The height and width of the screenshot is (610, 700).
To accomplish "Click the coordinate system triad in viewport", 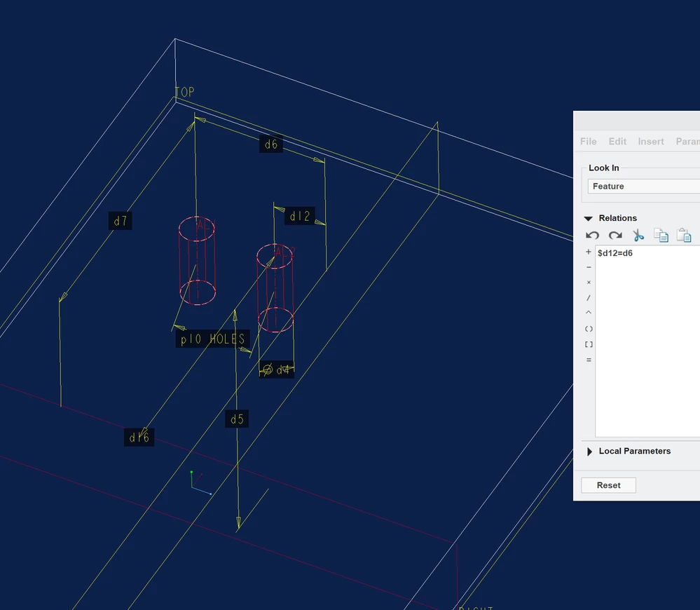I will pyautogui.click(x=200, y=483).
